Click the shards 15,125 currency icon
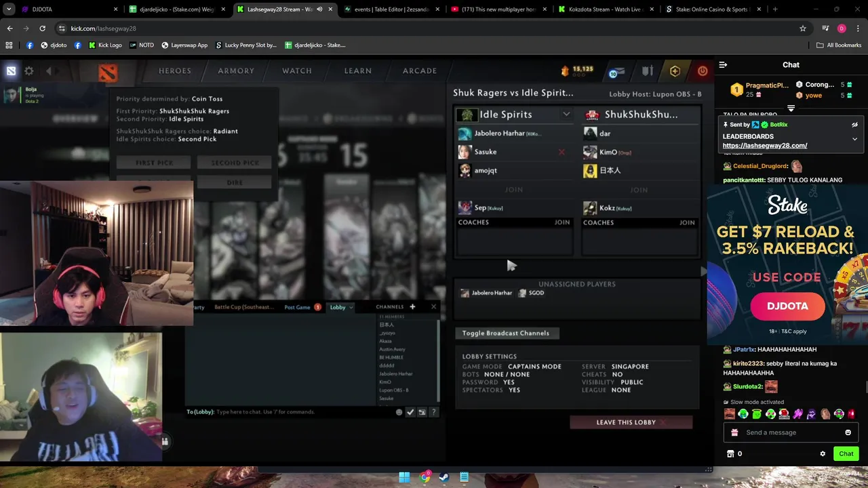The image size is (868, 488). 565,70
